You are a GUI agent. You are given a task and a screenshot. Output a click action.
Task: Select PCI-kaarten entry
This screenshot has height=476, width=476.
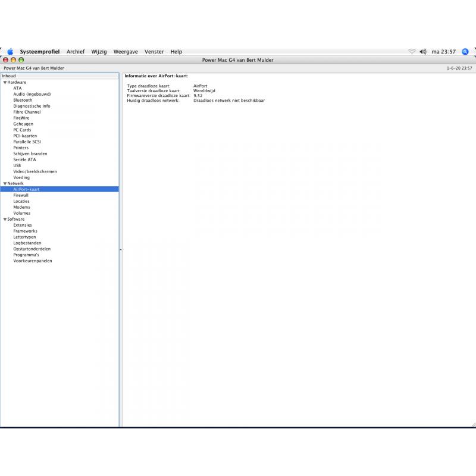[25, 136]
